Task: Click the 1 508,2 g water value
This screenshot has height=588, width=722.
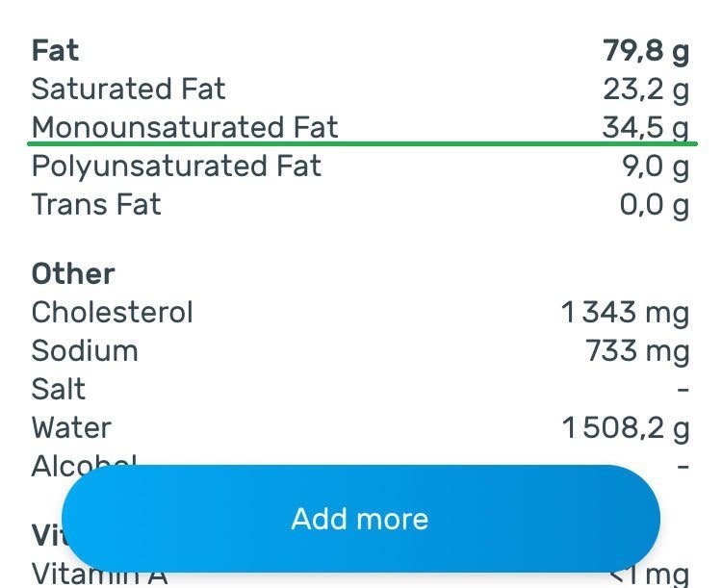Action: (x=627, y=427)
